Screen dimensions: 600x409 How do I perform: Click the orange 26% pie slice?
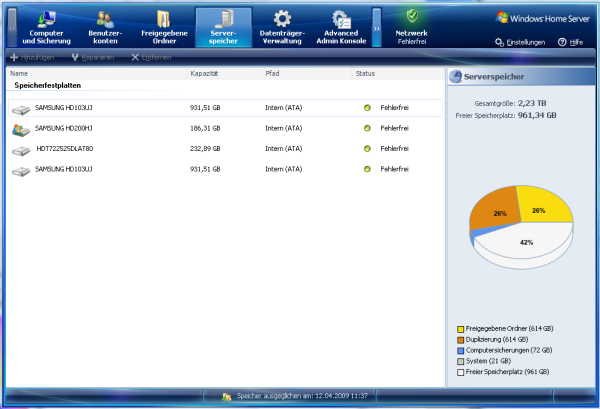pos(494,209)
